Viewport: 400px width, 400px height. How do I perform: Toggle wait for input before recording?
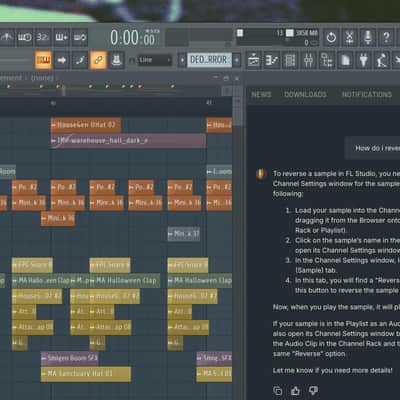[x=25, y=37]
